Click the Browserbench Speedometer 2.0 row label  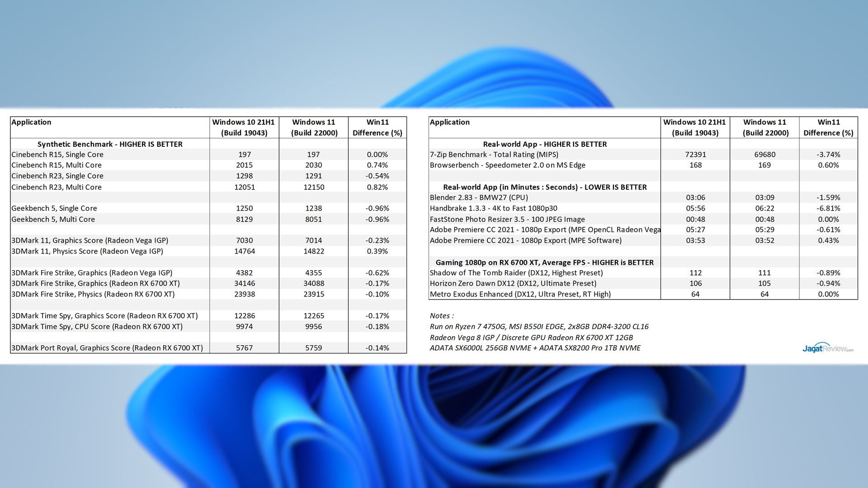pos(507,165)
